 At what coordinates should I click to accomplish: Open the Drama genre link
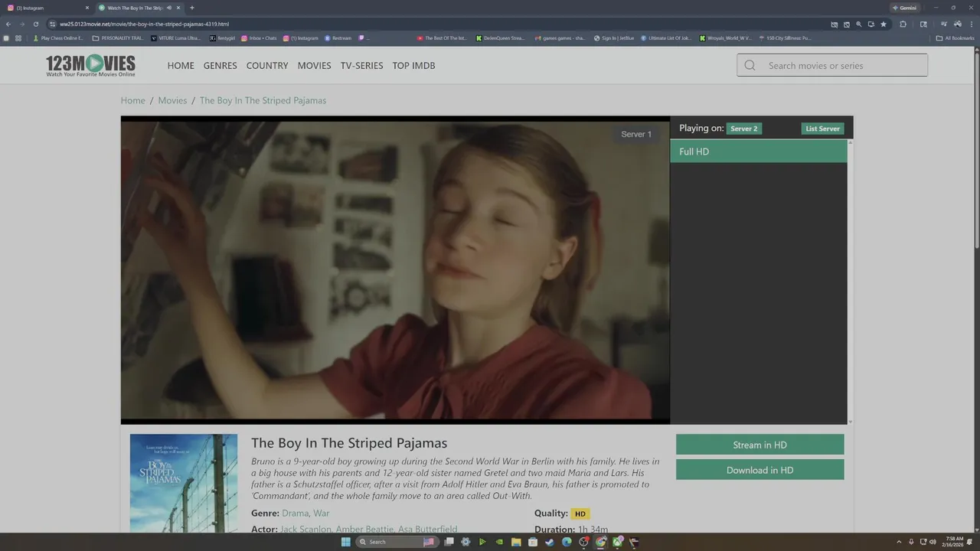click(295, 513)
